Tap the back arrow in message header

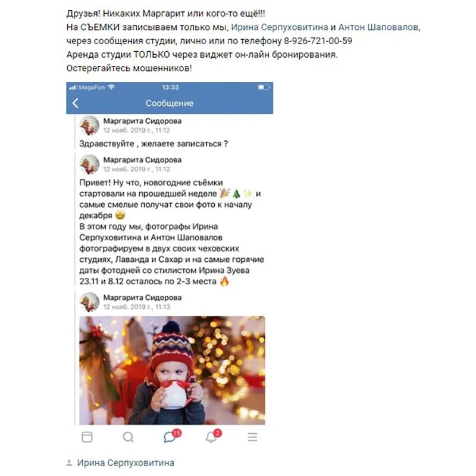pos(76,103)
